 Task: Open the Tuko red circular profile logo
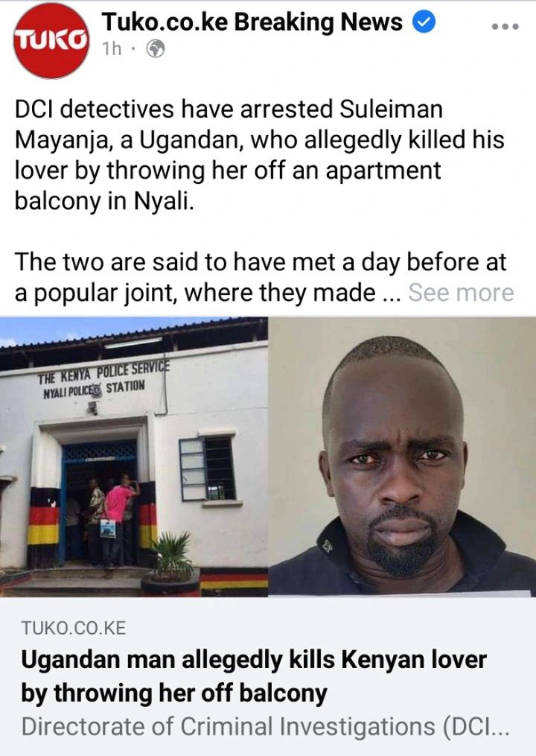point(51,40)
